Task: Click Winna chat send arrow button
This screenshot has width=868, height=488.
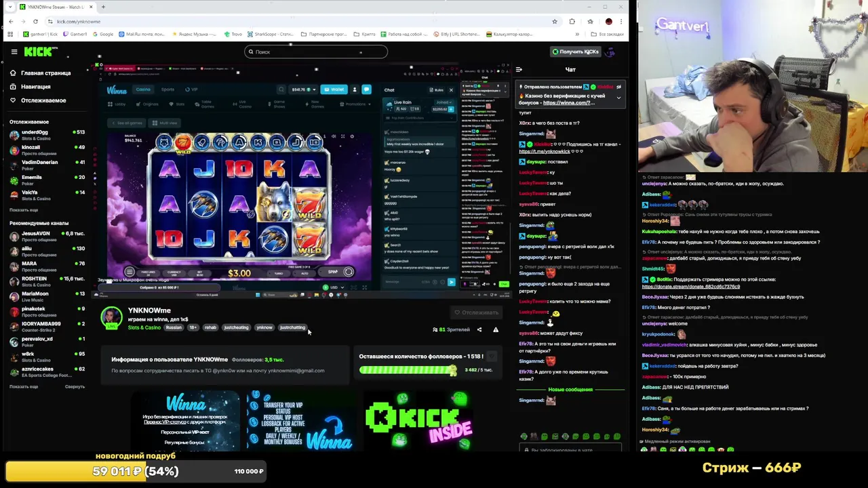Action: tap(451, 283)
